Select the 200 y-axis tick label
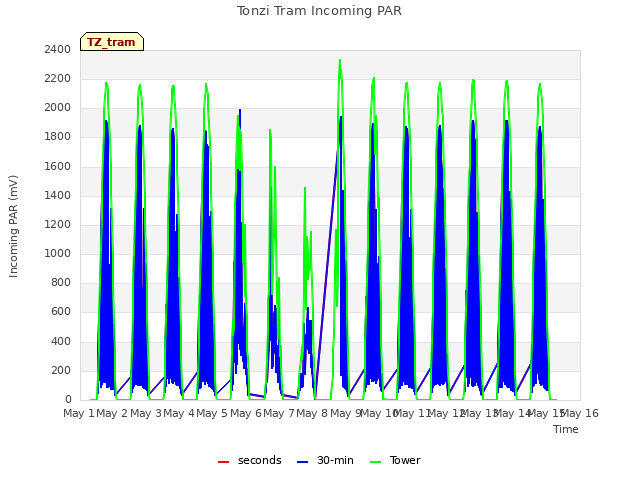This screenshot has height=480, width=640. (x=61, y=370)
